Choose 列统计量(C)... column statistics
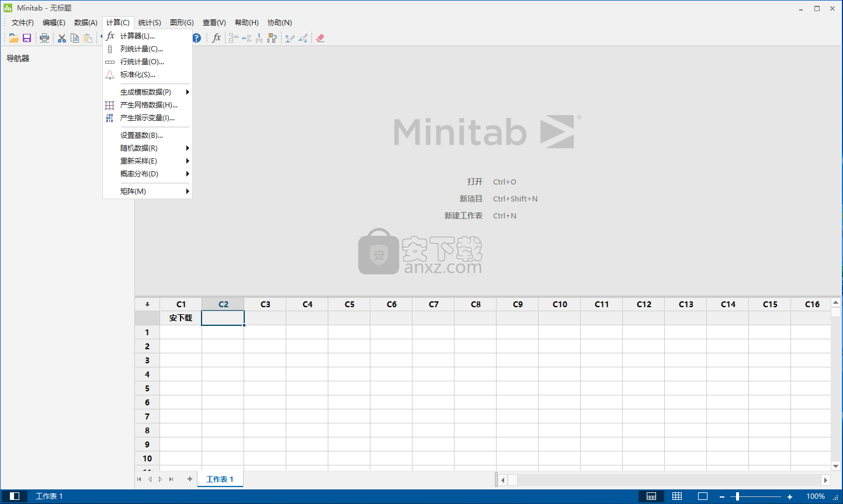 click(x=147, y=49)
